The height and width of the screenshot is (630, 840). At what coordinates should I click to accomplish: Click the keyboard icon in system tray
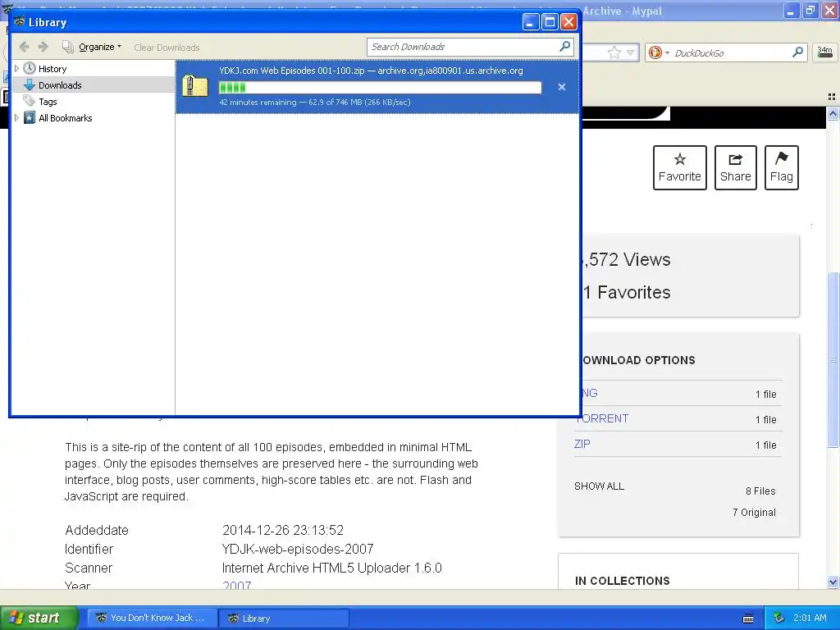[748, 619]
